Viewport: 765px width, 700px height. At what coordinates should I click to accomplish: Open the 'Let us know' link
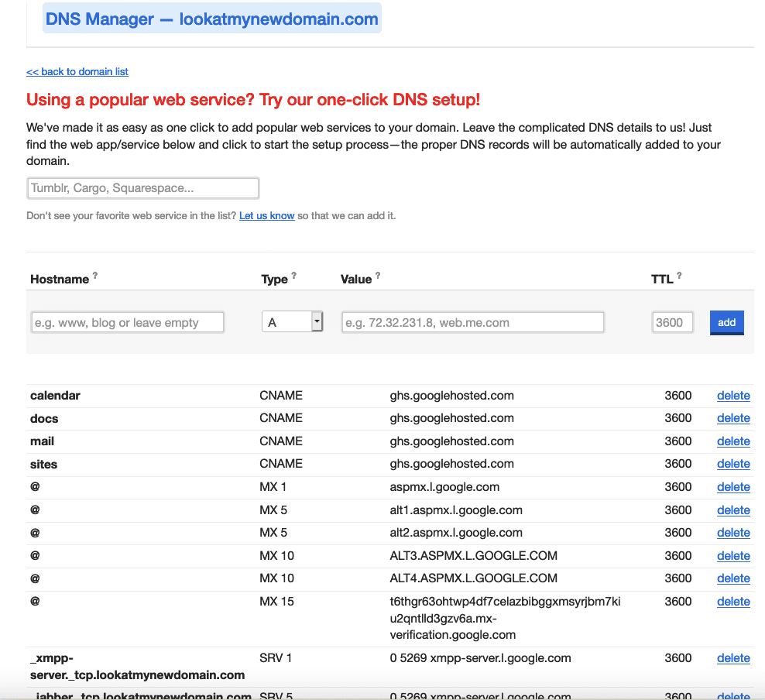[x=266, y=216]
